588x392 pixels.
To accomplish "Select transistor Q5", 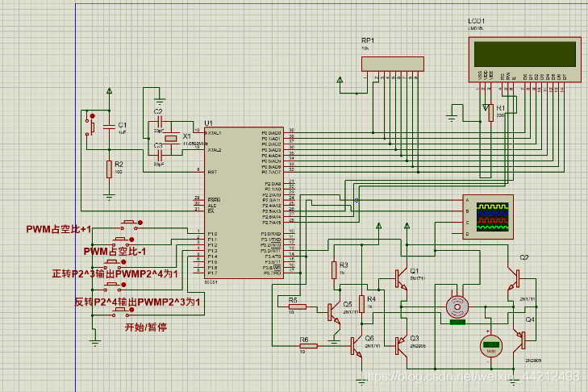I will tap(333, 312).
